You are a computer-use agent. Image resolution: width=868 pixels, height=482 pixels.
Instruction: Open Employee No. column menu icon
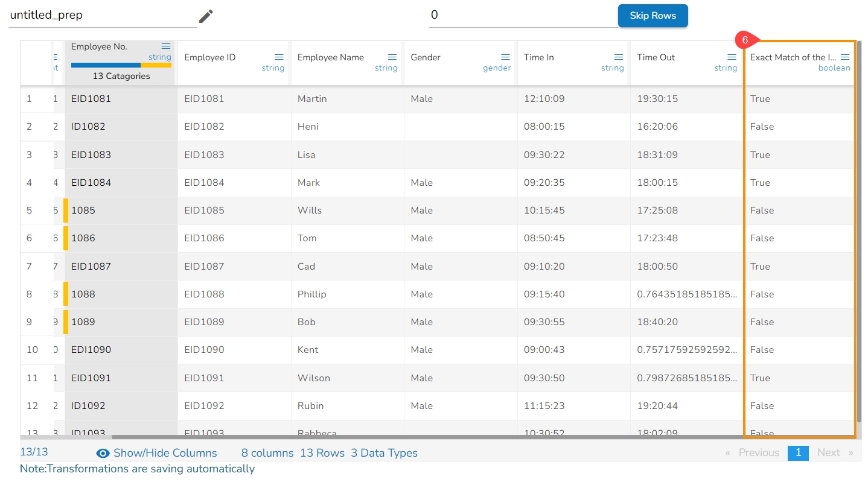[166, 46]
